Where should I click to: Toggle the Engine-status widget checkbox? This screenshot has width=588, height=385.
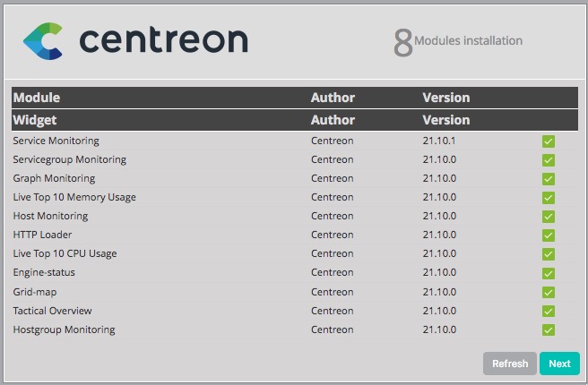(x=549, y=273)
